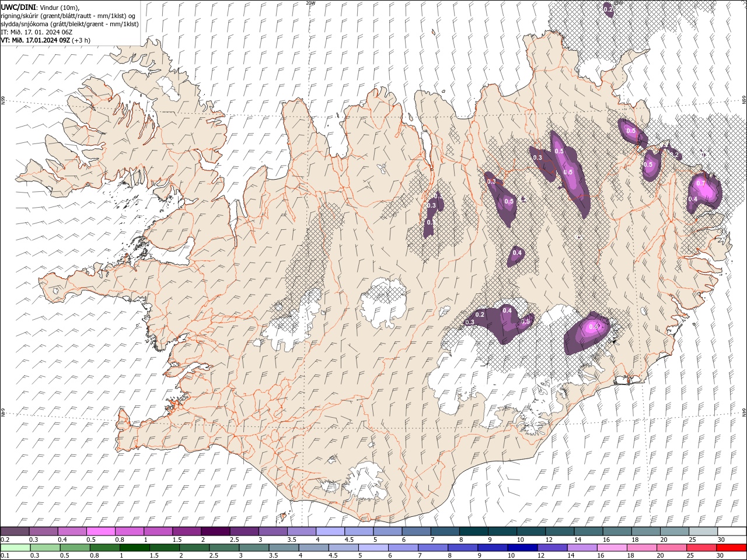Select the bright pink 0.5 swatch in upper legend row
The height and width of the screenshot is (560, 747).
[x=101, y=531]
